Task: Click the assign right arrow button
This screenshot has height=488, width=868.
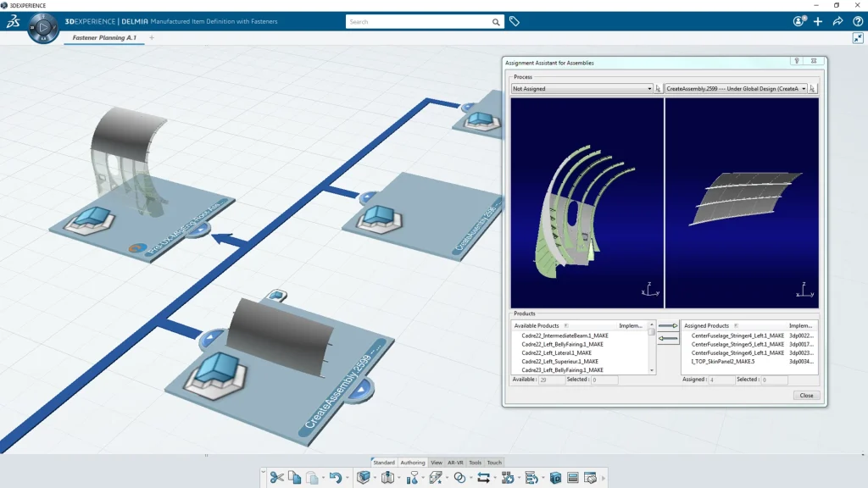Action: tap(668, 326)
